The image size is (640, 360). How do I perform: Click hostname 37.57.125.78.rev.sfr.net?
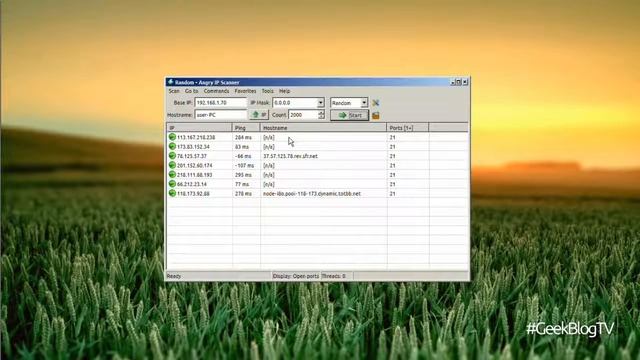click(290, 156)
